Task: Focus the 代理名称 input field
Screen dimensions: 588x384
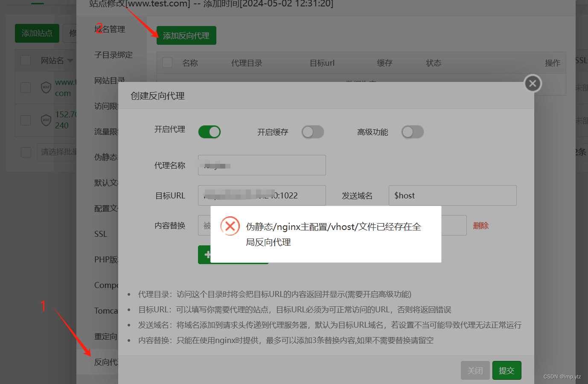Action: tap(262, 165)
